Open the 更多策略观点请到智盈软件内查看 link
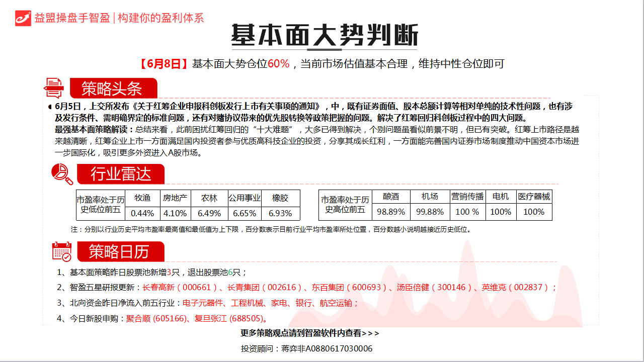The width and height of the screenshot is (644, 362). click(310, 333)
